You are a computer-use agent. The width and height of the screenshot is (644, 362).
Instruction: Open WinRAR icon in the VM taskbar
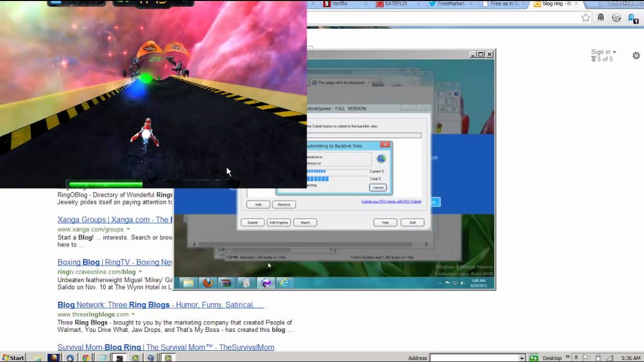[x=226, y=283]
